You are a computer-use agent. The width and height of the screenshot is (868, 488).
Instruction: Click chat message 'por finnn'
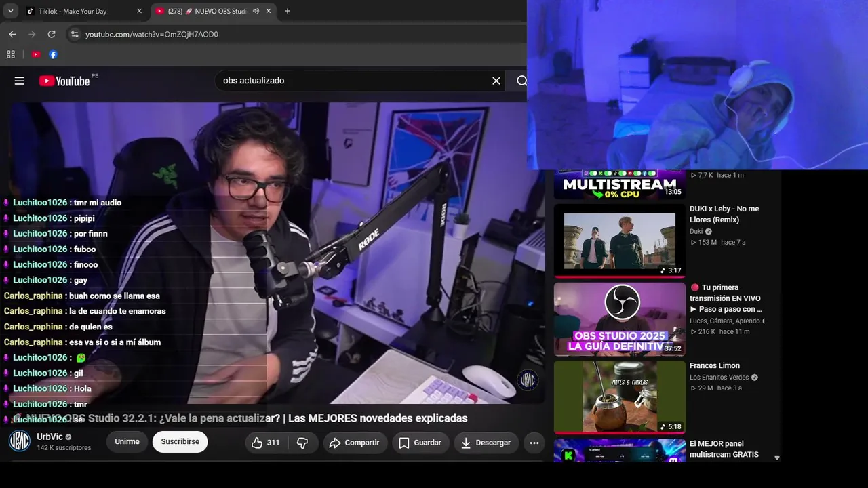pos(91,234)
